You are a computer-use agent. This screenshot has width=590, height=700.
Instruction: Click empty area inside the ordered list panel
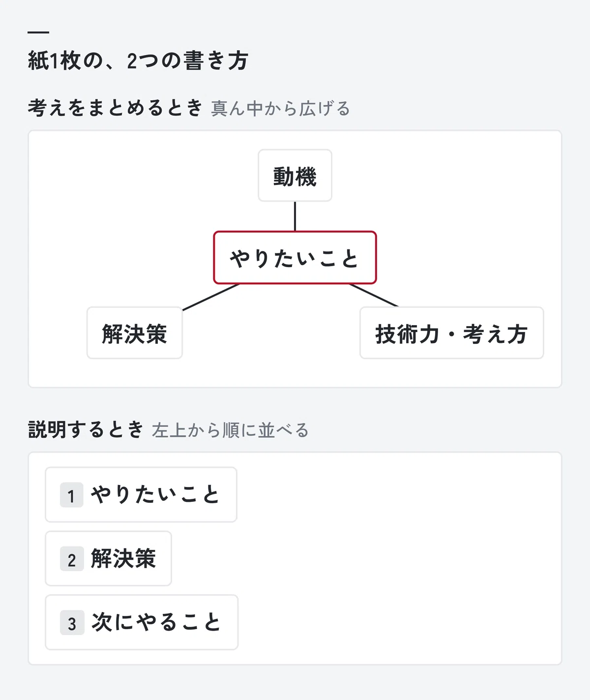[x=398, y=559]
